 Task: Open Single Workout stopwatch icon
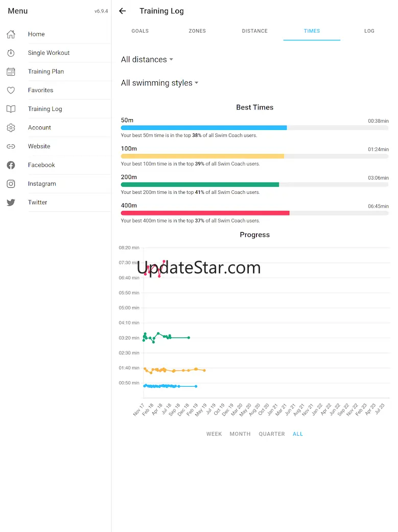11,53
